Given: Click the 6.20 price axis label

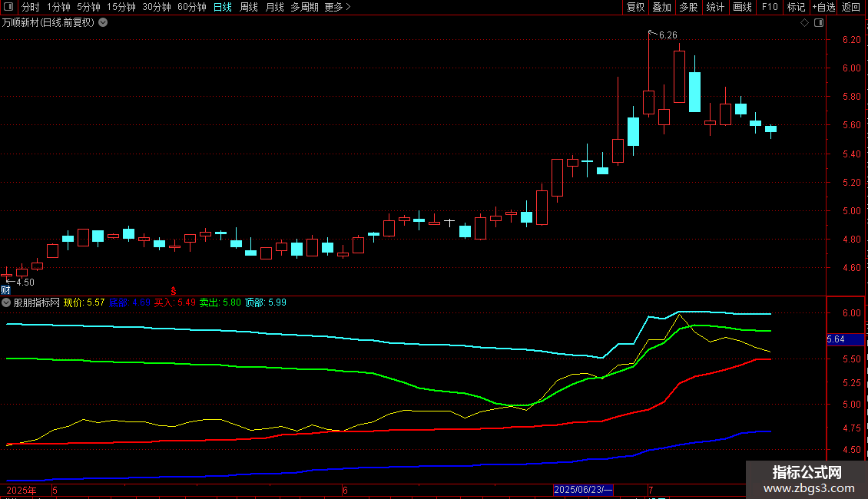Looking at the screenshot, I should [x=851, y=40].
